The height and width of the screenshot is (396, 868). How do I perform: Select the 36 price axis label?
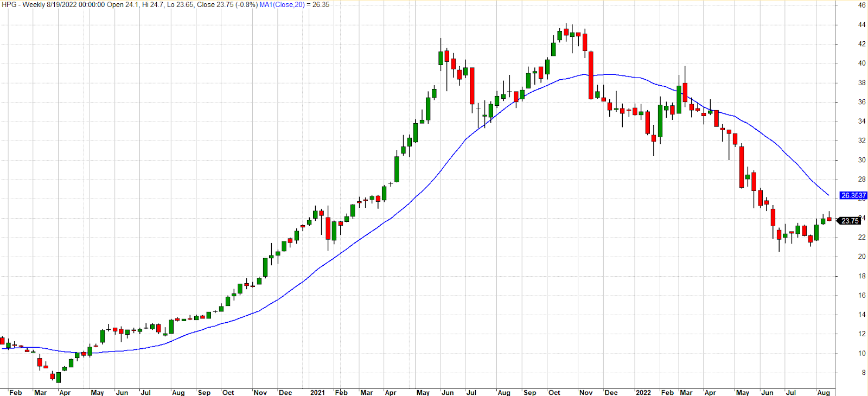pos(862,102)
